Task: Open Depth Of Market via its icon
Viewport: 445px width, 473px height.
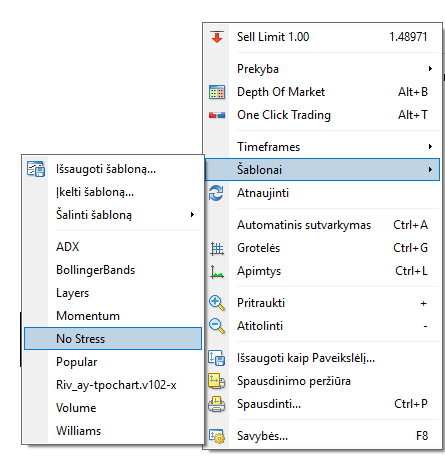Action: point(217,92)
